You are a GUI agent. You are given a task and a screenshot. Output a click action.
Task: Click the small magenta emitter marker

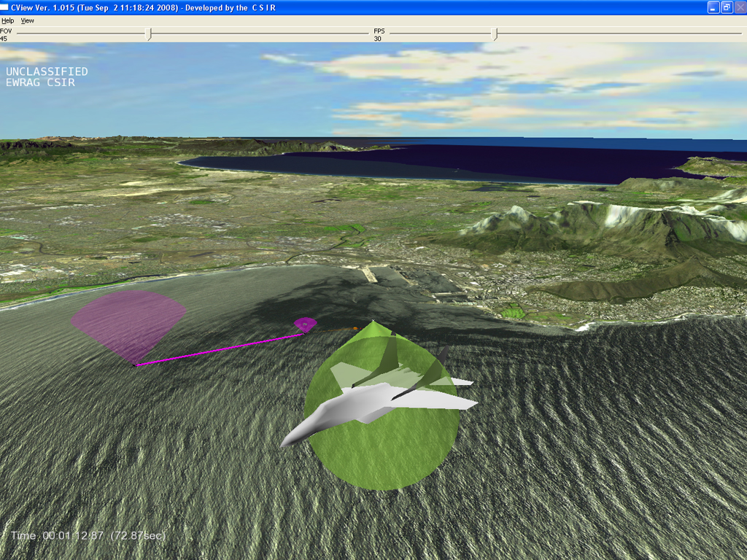305,324
